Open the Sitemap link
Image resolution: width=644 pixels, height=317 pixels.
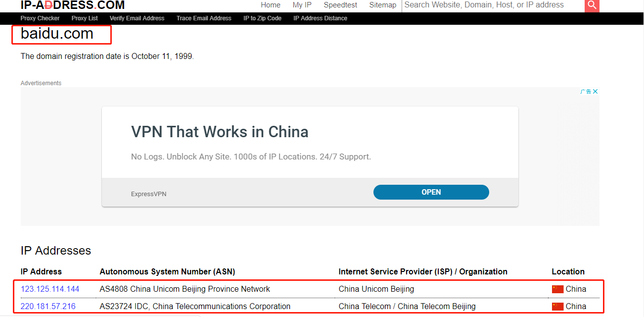click(x=383, y=5)
